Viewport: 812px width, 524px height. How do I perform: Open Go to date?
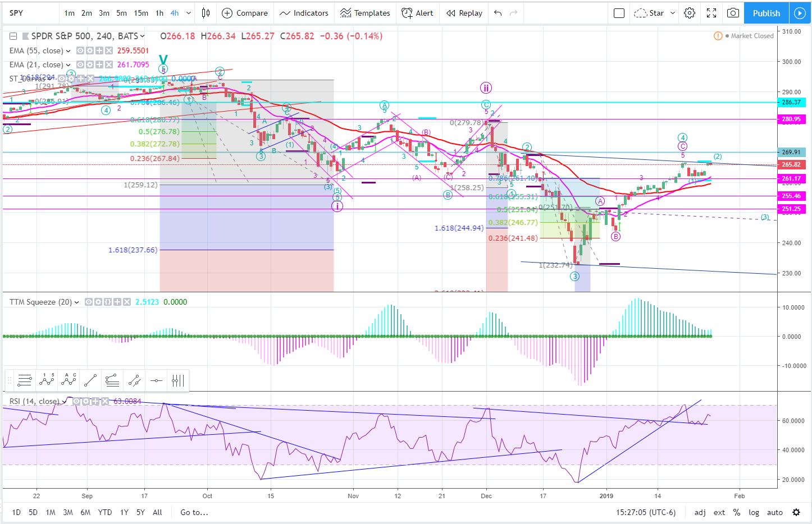[x=194, y=512]
